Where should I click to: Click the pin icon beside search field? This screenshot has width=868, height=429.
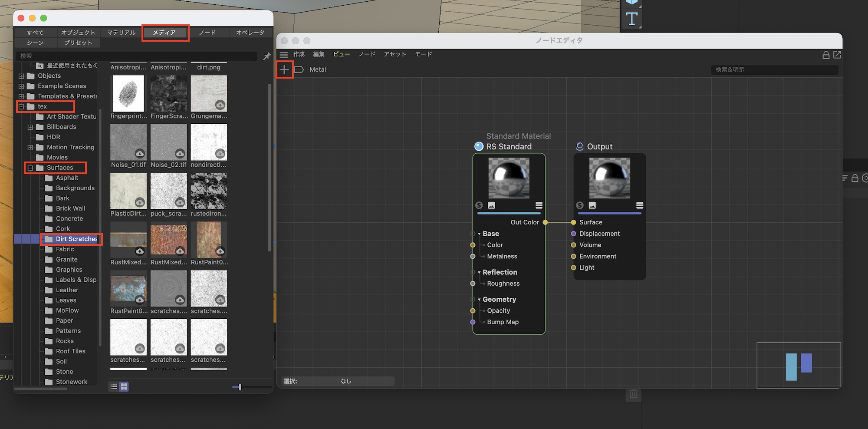point(266,56)
